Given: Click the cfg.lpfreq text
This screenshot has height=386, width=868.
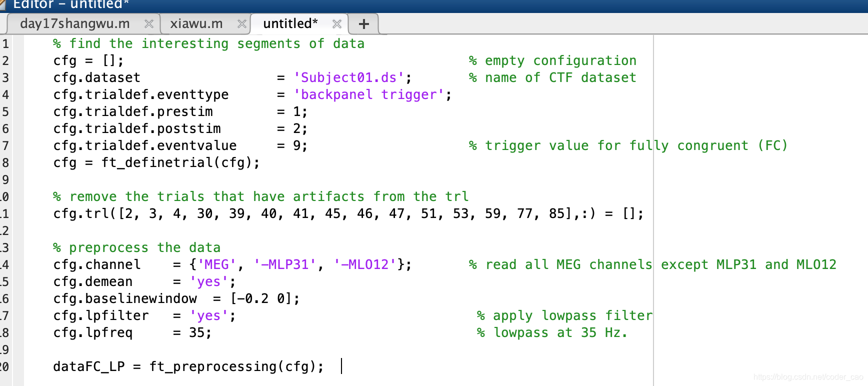Looking at the screenshot, I should click(x=93, y=332).
